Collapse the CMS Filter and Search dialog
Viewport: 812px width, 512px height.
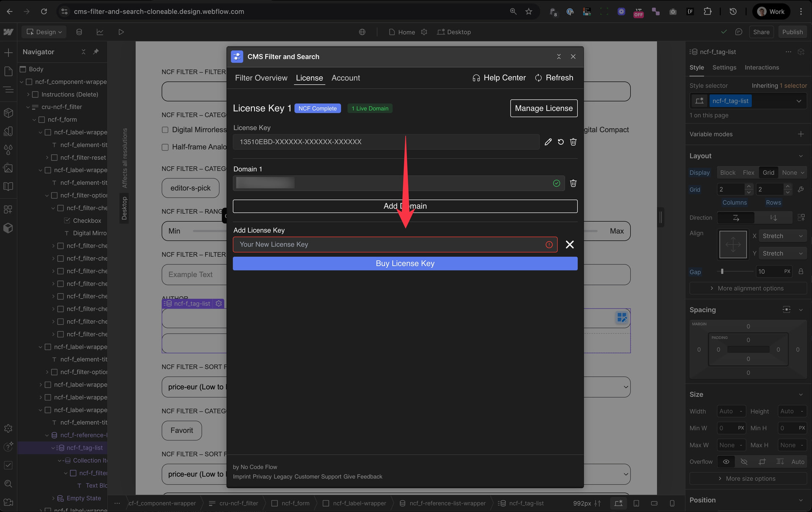[x=559, y=57]
